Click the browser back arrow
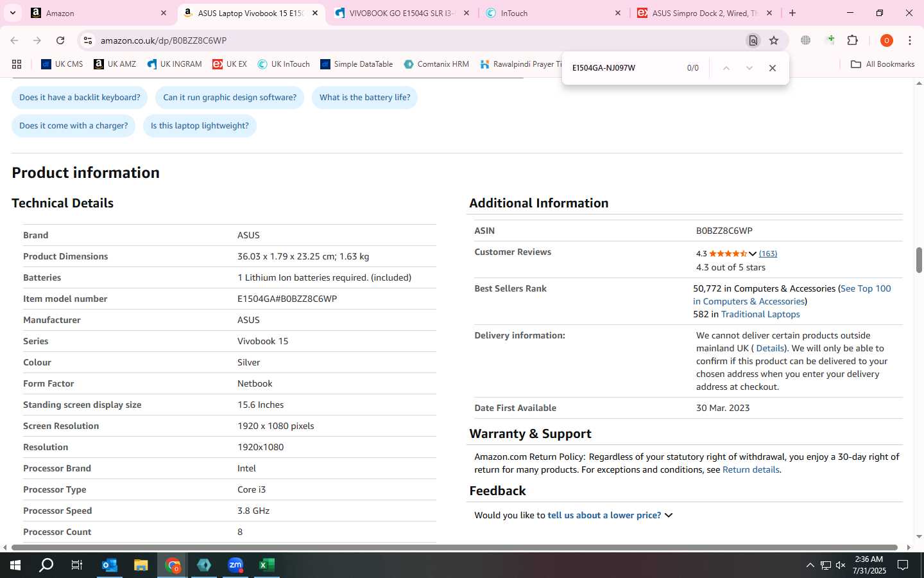This screenshot has width=924, height=578. pyautogui.click(x=14, y=40)
